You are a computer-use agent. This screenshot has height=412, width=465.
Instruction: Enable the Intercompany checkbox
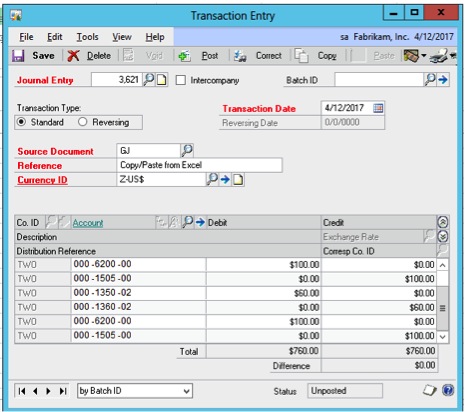click(181, 80)
